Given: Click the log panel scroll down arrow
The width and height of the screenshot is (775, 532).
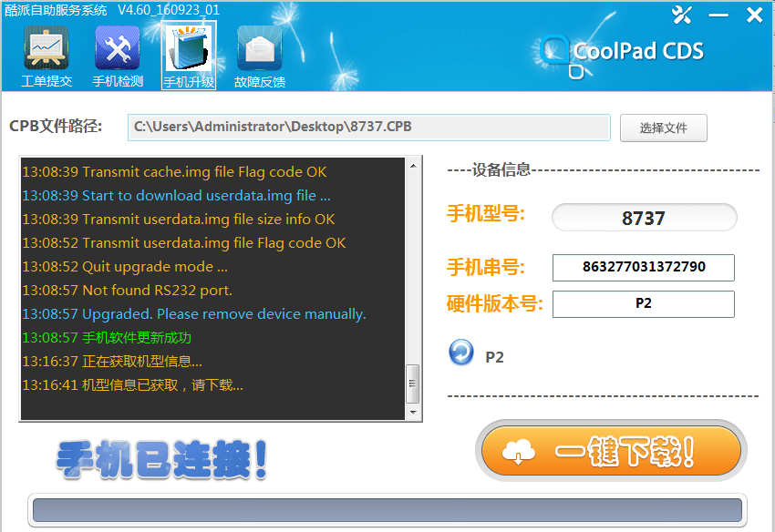Looking at the screenshot, I should [413, 412].
